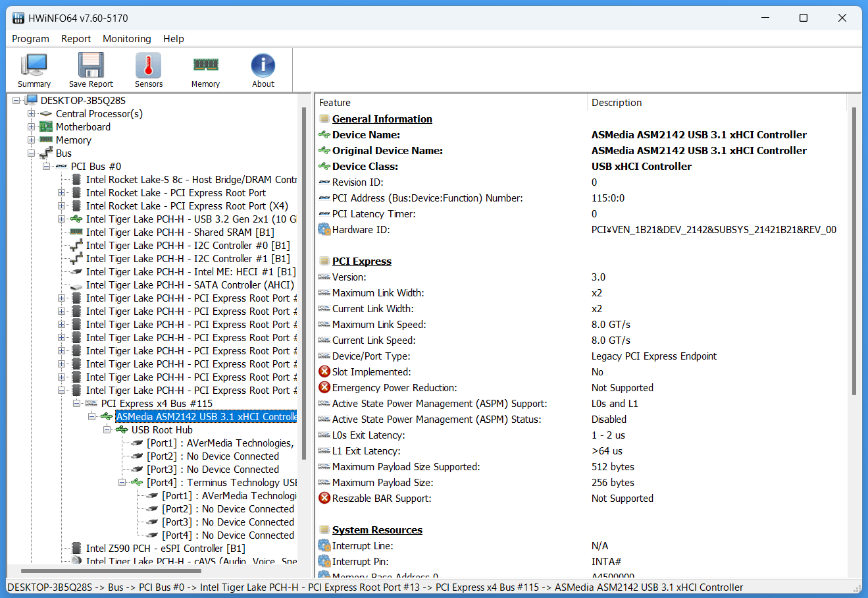Select the ASMedia ASM2142 USB 3.1 xHCI Controller tree item
Image resolution: width=868 pixels, height=598 pixels.
(x=206, y=416)
